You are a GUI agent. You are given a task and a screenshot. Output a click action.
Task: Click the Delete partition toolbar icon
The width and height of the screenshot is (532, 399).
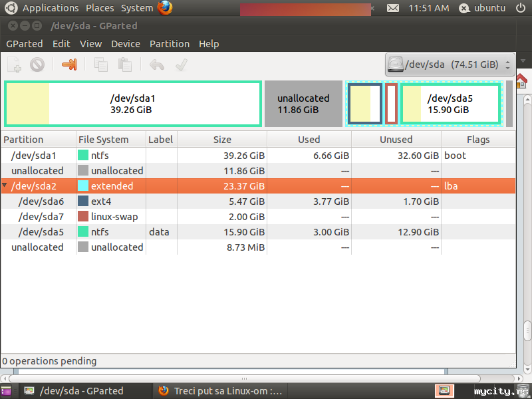pyautogui.click(x=37, y=65)
